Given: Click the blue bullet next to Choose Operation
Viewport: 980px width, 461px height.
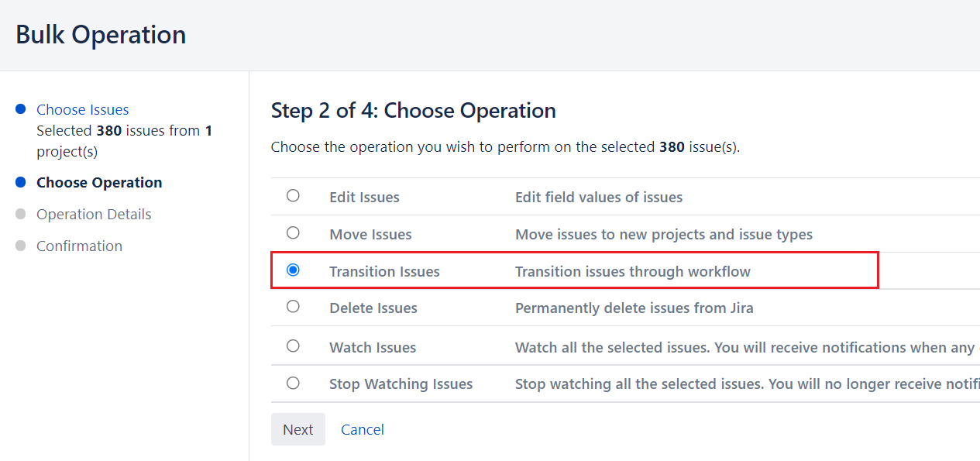Looking at the screenshot, I should tap(21, 182).
